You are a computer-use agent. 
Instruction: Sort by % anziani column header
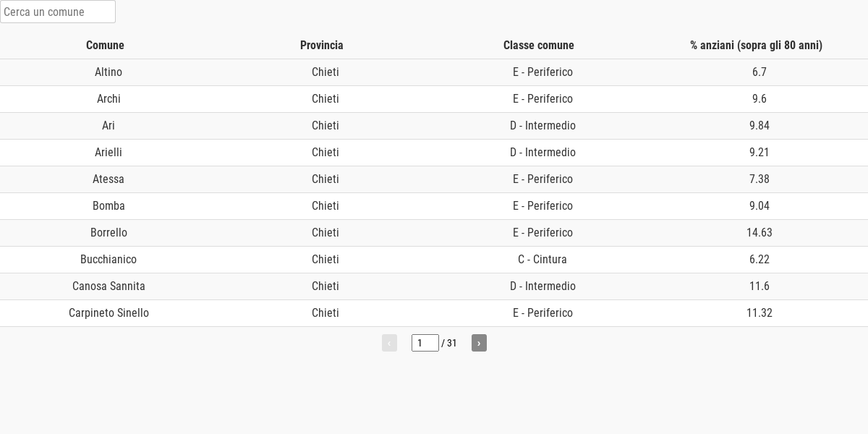tap(756, 45)
